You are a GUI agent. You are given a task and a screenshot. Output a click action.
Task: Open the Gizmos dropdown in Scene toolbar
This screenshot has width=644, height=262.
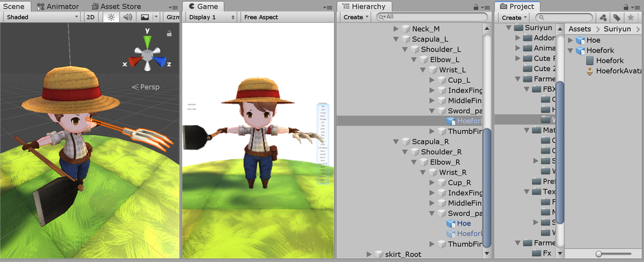(x=172, y=17)
